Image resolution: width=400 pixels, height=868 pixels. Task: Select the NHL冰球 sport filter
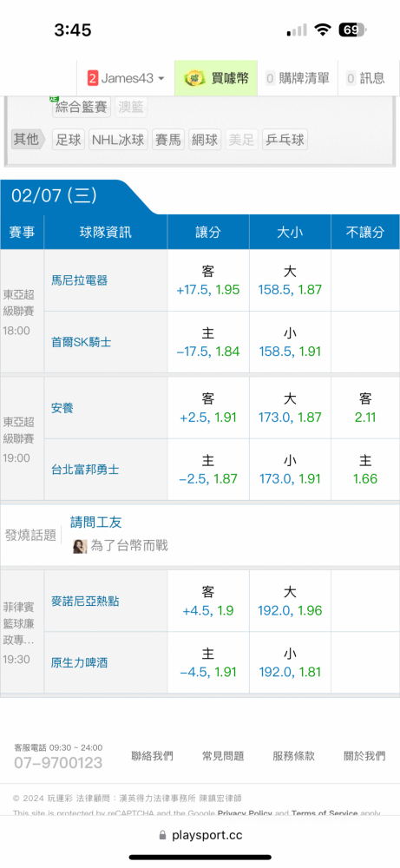click(118, 140)
